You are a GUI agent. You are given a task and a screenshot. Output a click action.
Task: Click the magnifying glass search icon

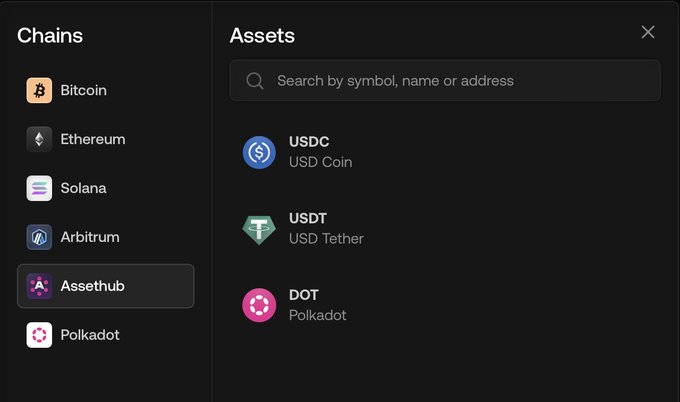(255, 80)
